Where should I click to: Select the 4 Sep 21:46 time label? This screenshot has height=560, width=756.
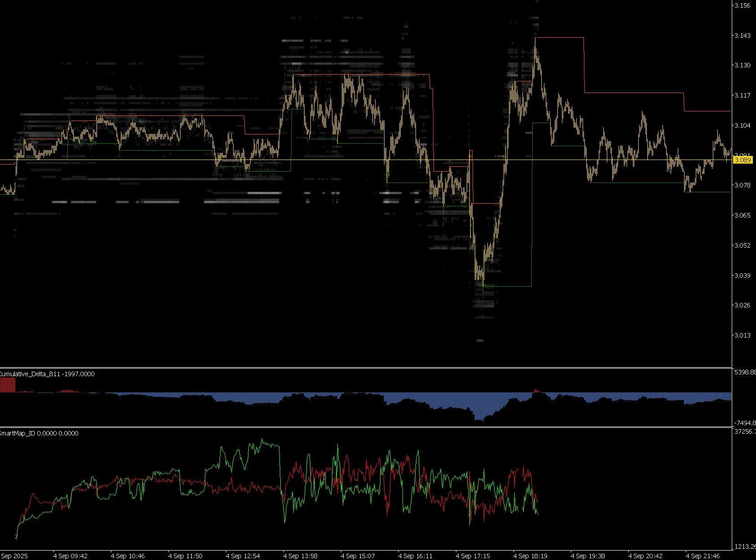703,556
